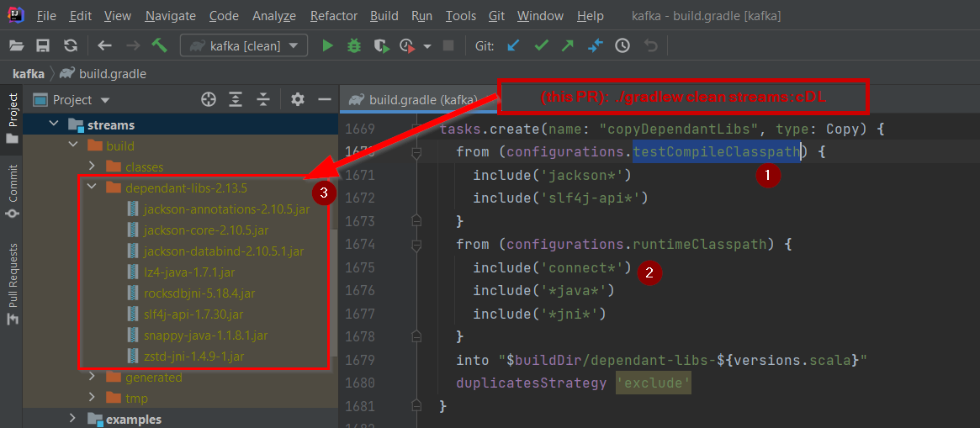The height and width of the screenshot is (428, 980).
Task: Open profiler dropdown arrow next to run icons
Action: 427,46
